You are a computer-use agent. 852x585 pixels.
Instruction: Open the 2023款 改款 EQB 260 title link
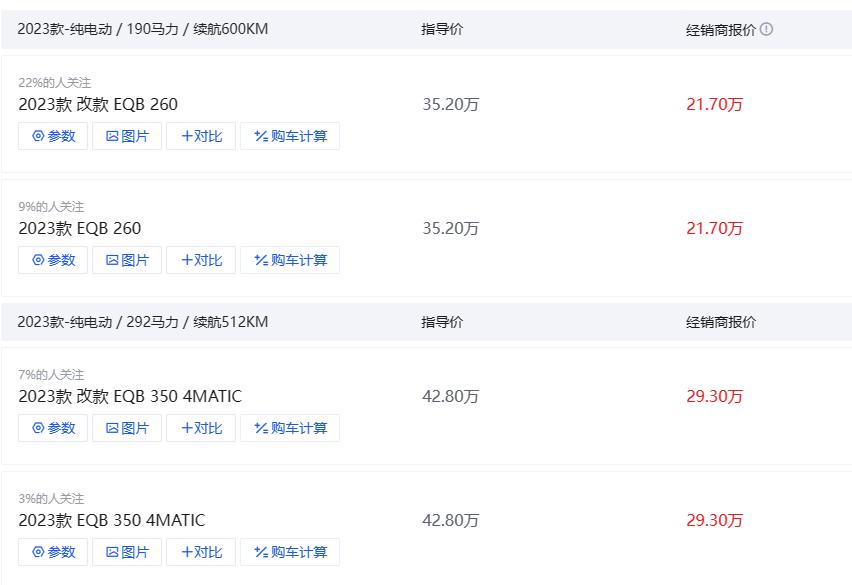tap(98, 104)
